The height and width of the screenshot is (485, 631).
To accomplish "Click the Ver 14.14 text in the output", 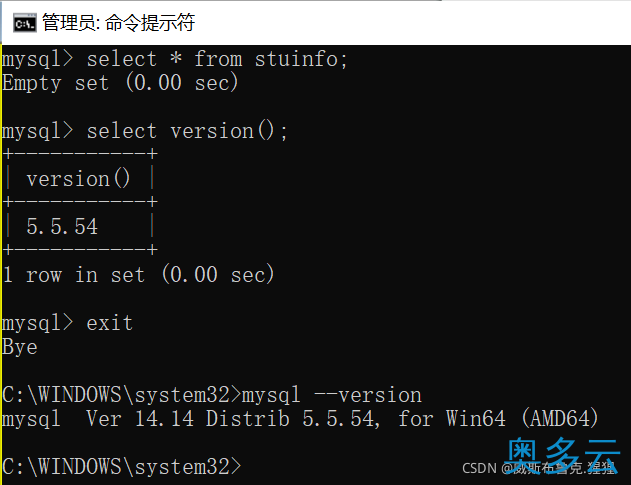I will 140,419.
